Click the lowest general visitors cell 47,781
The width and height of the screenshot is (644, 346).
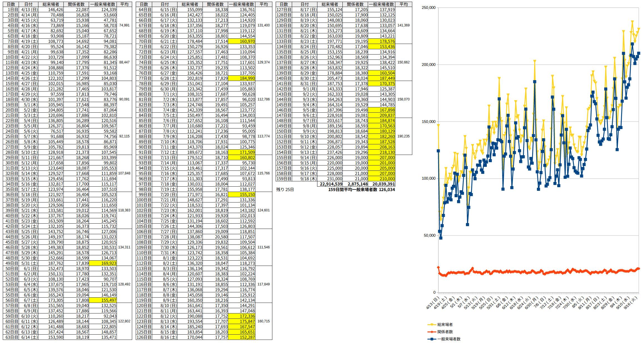click(103, 20)
